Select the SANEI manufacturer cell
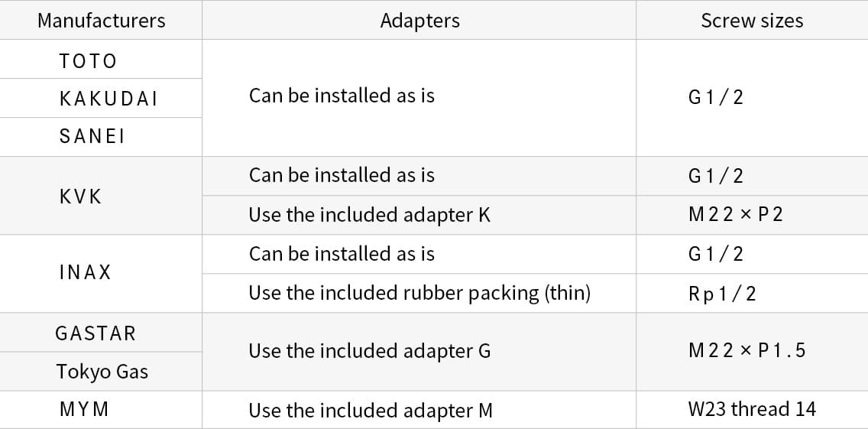This screenshot has width=868, height=429. pyautogui.click(x=101, y=137)
